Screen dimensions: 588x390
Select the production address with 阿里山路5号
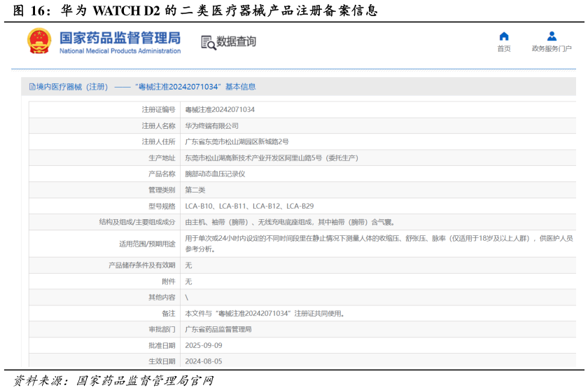click(272, 158)
